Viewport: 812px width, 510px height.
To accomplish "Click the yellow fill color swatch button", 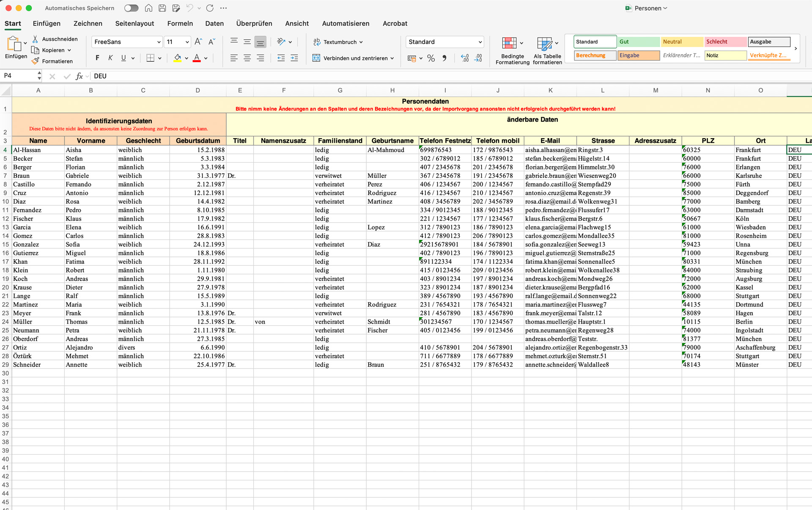I will coord(178,58).
